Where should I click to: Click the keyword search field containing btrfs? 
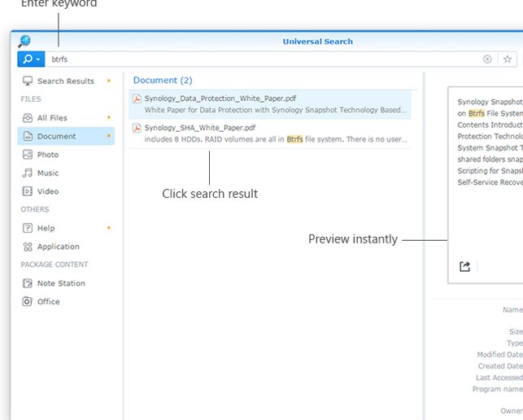[x=262, y=59]
